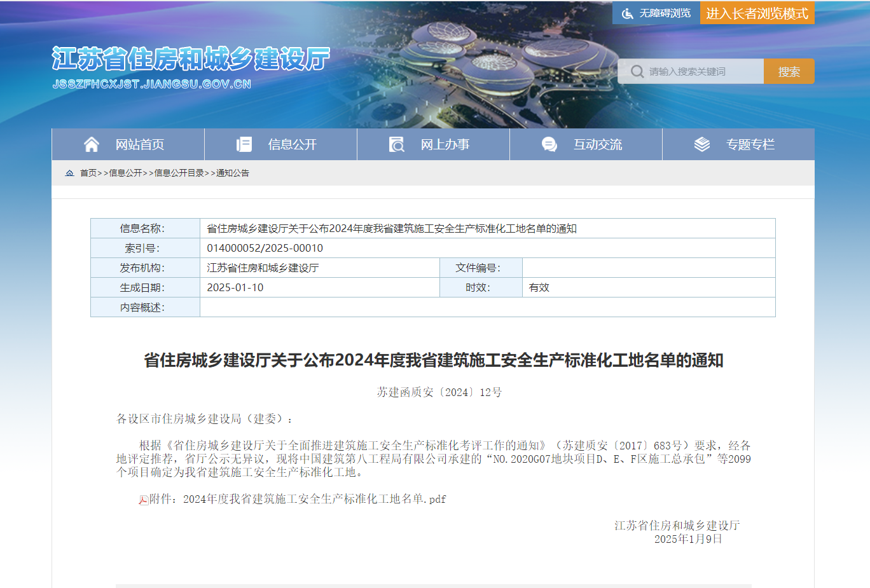Image resolution: width=870 pixels, height=588 pixels.
Task: Click the 时效 value 有效
Action: [x=539, y=287]
